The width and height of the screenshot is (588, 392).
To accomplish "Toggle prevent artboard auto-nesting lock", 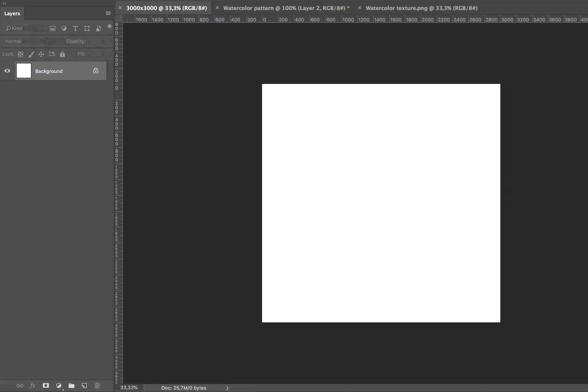I will pos(52,54).
